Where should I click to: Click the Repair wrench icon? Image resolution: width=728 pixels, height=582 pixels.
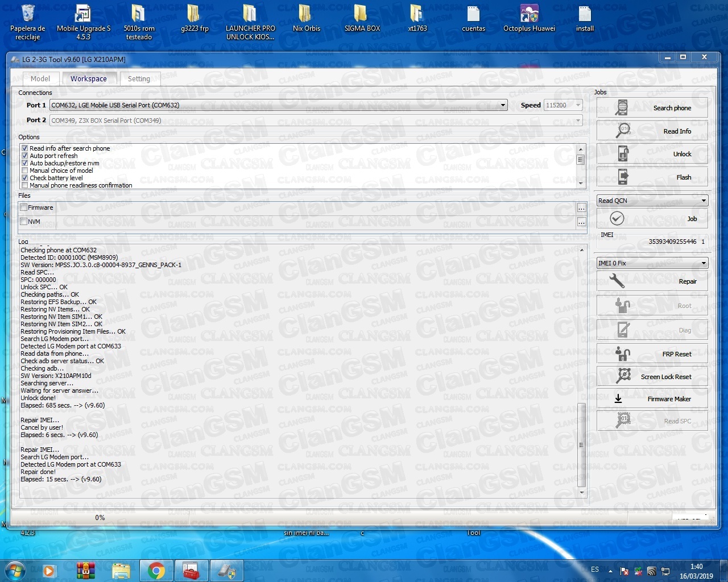click(617, 281)
